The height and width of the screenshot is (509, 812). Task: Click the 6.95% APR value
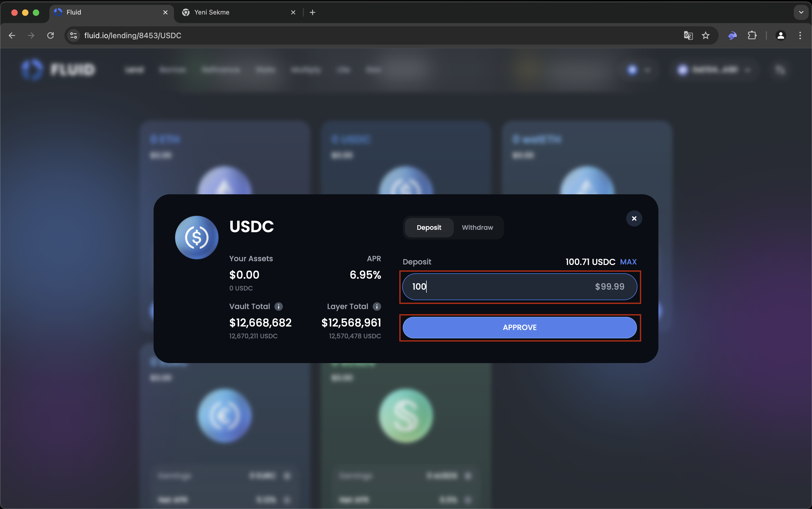pos(365,275)
